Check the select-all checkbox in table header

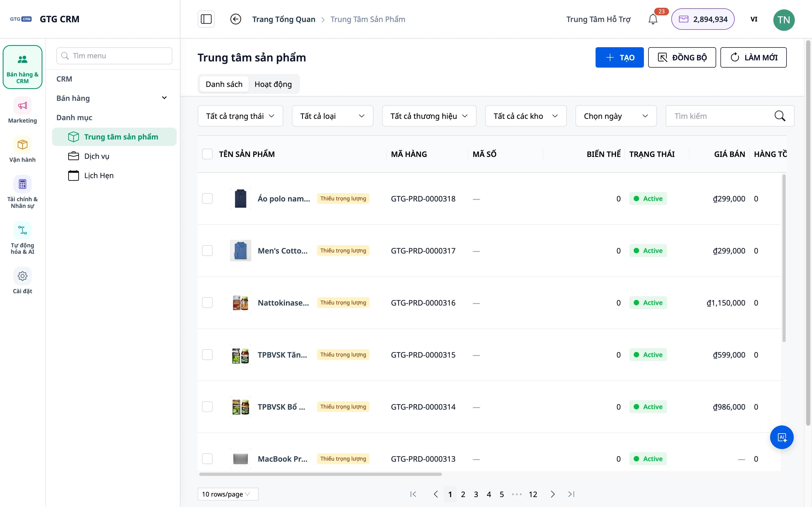(x=207, y=154)
